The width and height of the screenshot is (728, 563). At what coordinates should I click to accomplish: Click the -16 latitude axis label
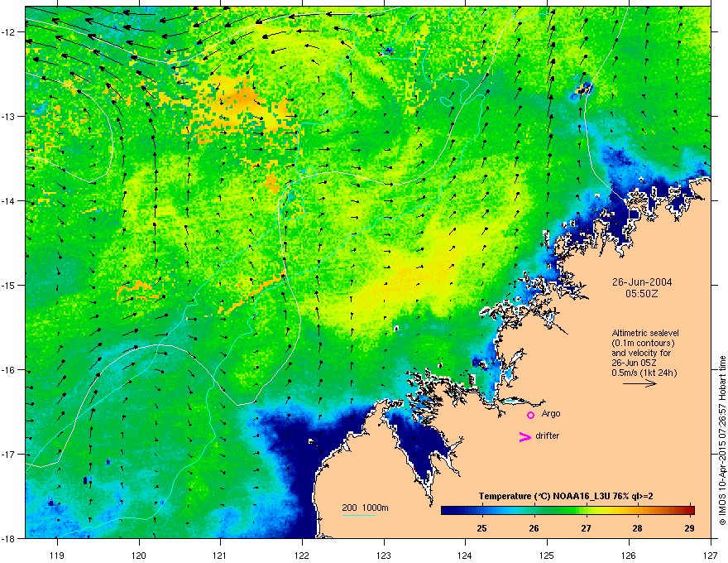pos(10,370)
